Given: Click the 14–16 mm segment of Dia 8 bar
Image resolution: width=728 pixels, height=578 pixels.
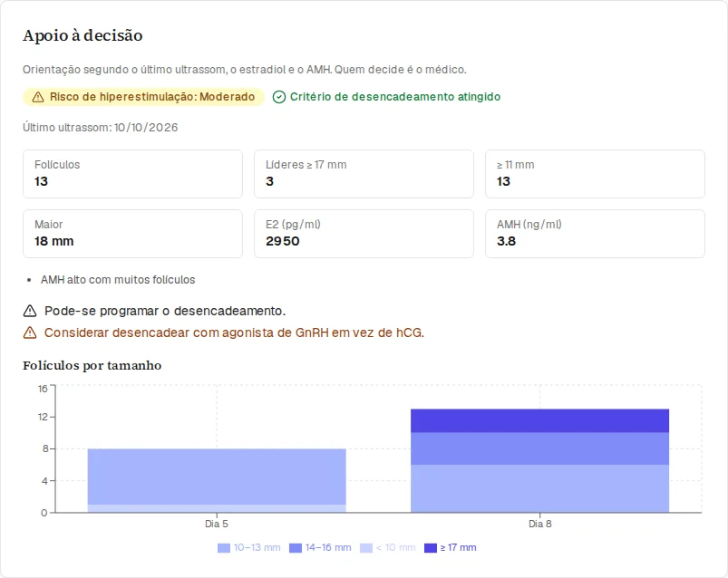Looking at the screenshot, I should click(540, 448).
